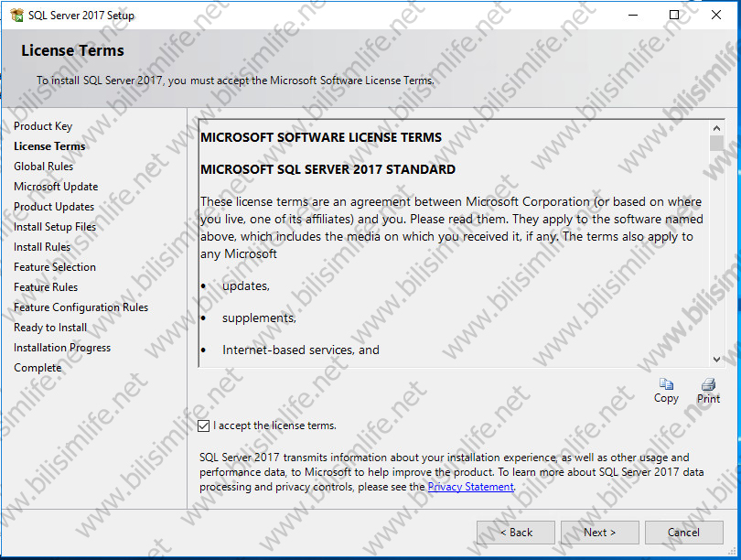741x560 pixels.
Task: Open the Privacy Statement link
Action: click(471, 487)
